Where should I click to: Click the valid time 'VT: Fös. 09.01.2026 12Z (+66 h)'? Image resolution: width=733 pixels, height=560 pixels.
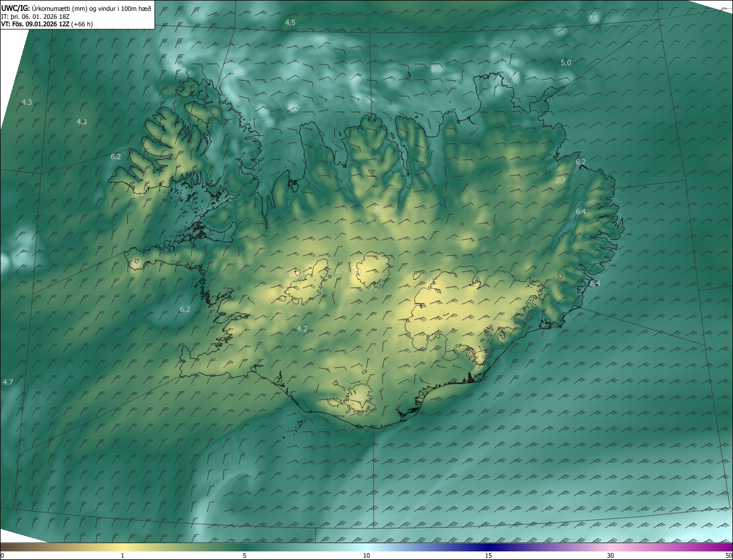(48, 24)
